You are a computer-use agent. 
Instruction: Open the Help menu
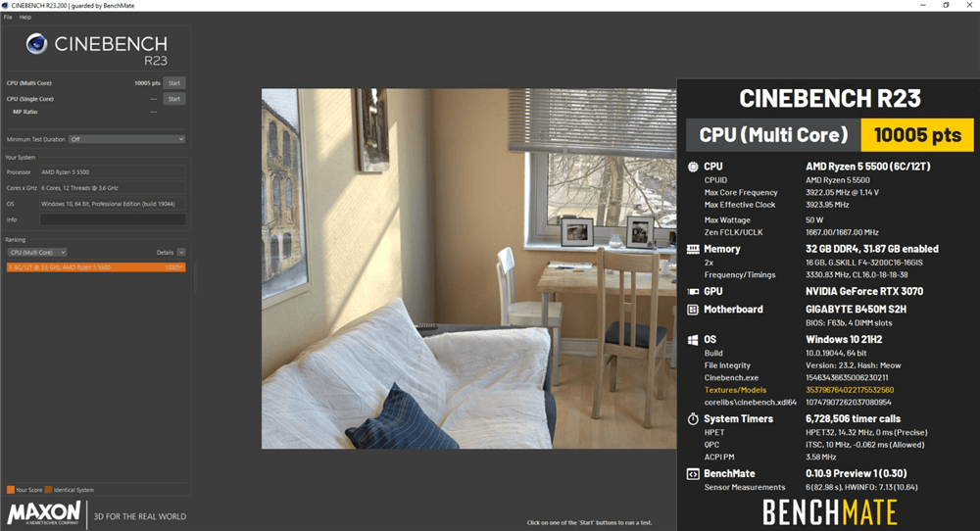(x=25, y=17)
